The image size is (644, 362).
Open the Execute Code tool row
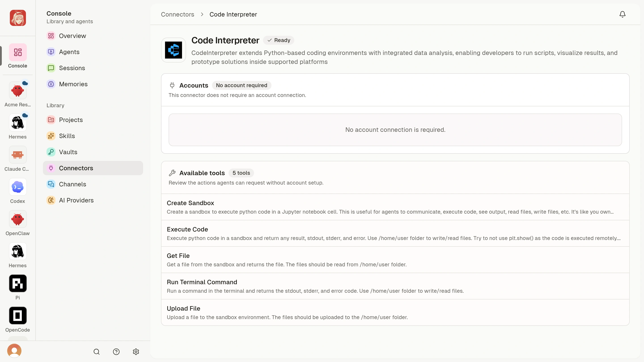tap(395, 233)
